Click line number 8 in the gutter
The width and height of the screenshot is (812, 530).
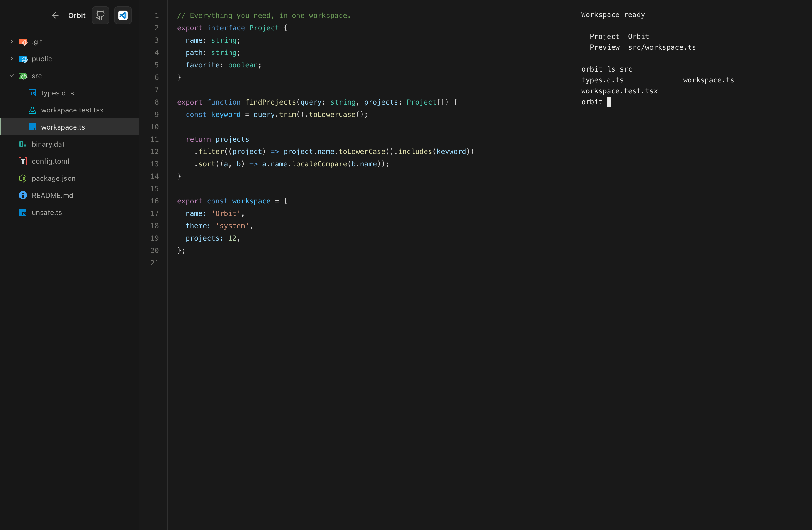[x=157, y=102]
